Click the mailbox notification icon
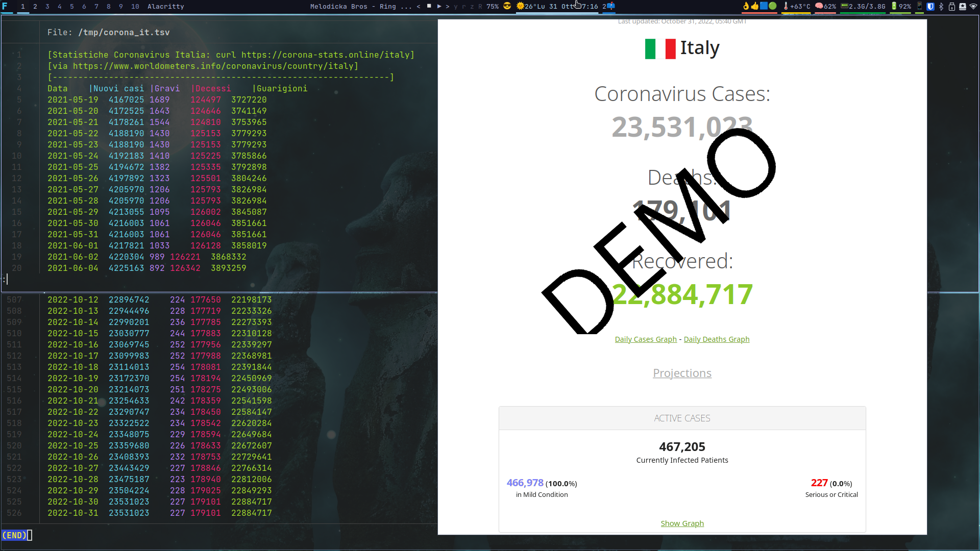The height and width of the screenshot is (551, 980). click(x=610, y=6)
